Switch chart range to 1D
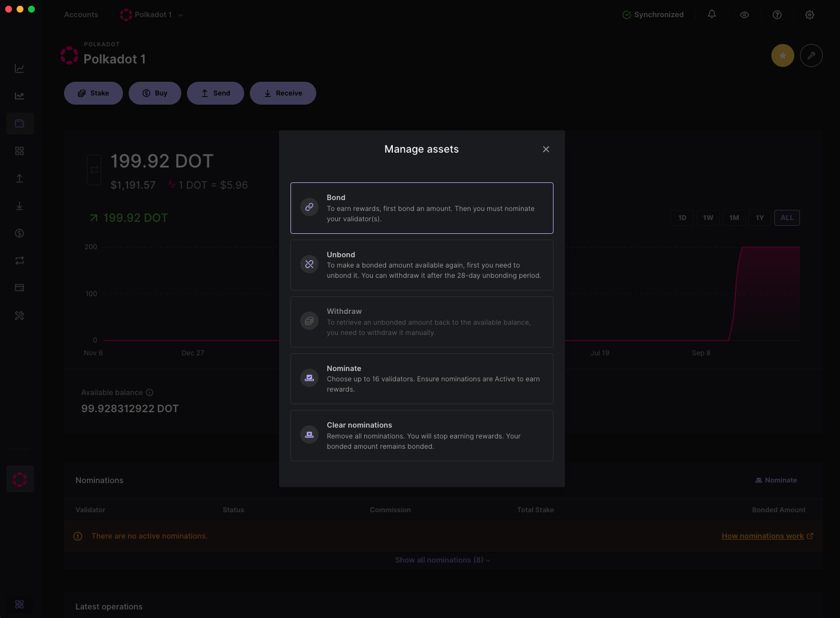 [x=682, y=218]
